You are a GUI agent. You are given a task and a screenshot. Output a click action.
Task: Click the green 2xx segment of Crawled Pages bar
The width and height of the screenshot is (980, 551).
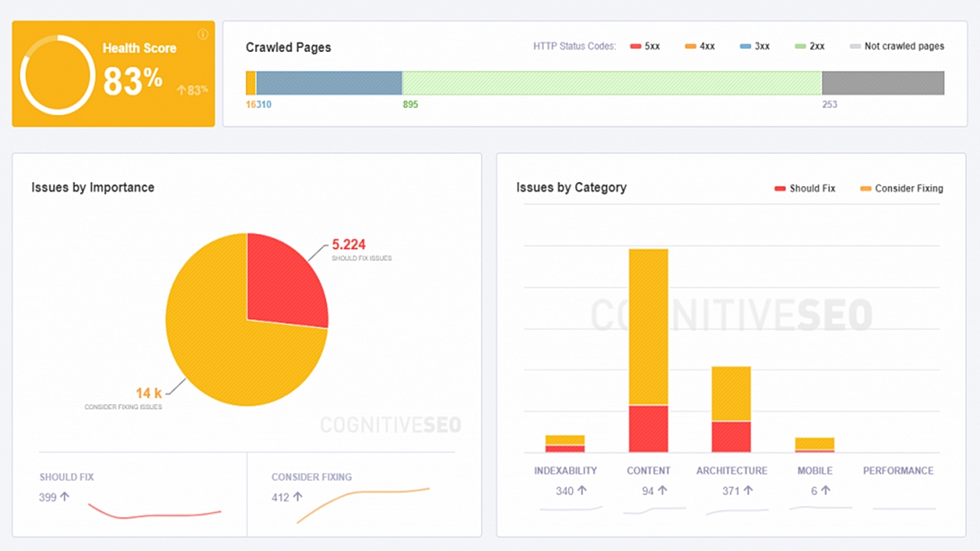(612, 83)
